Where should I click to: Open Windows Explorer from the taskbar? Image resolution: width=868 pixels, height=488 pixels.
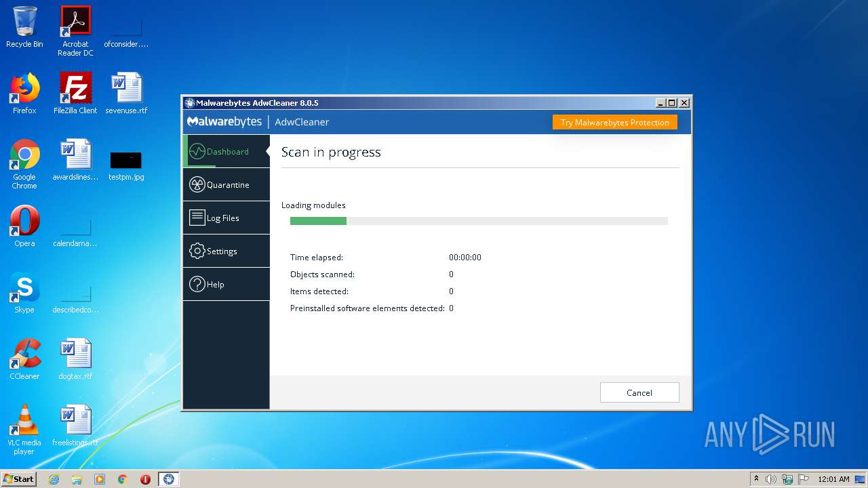click(77, 479)
